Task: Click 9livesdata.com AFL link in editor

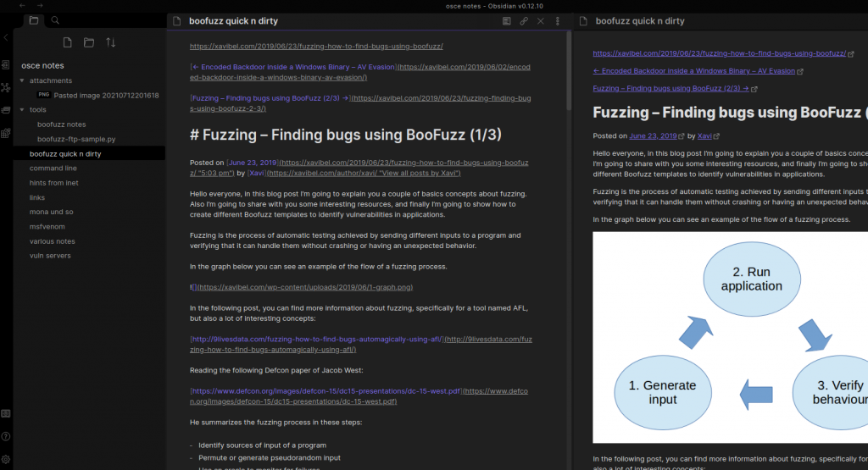Action: 317,339
